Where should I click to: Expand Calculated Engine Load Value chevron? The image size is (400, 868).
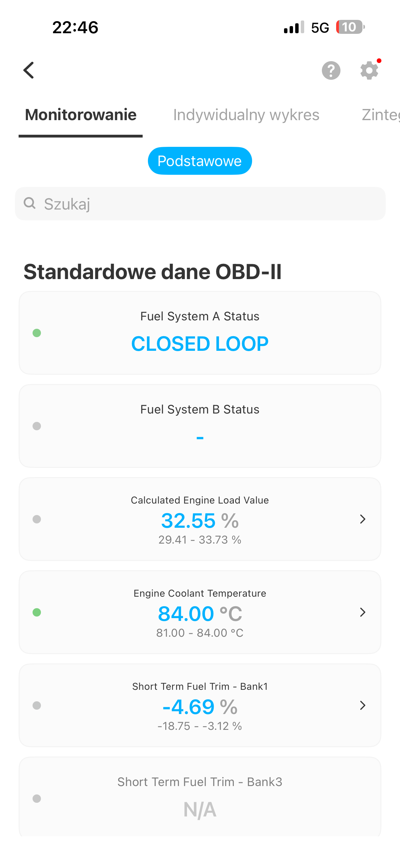click(362, 519)
